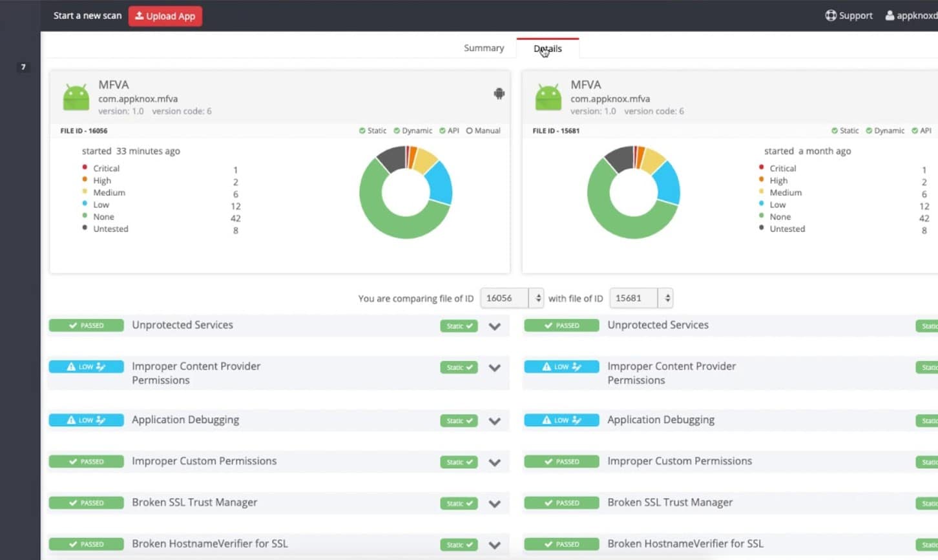Screen dimensions: 938x560
Task: Click PASSED badge of left Broken SSL Trust Manager
Action: (x=87, y=503)
